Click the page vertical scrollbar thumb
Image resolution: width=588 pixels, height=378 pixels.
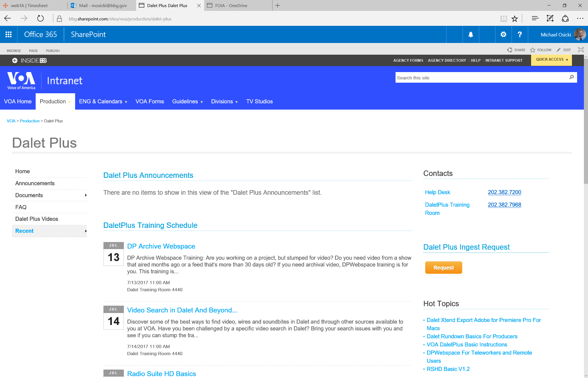(586, 121)
